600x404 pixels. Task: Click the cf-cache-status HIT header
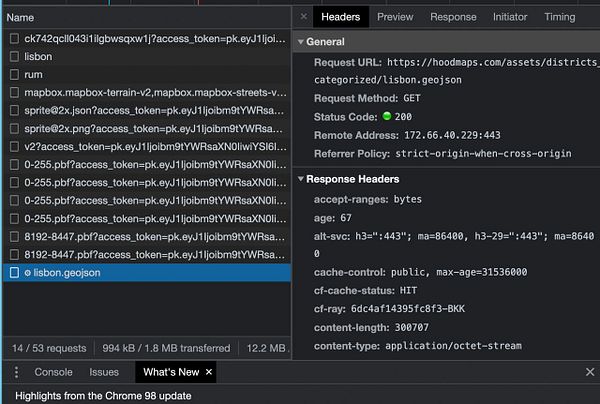365,290
